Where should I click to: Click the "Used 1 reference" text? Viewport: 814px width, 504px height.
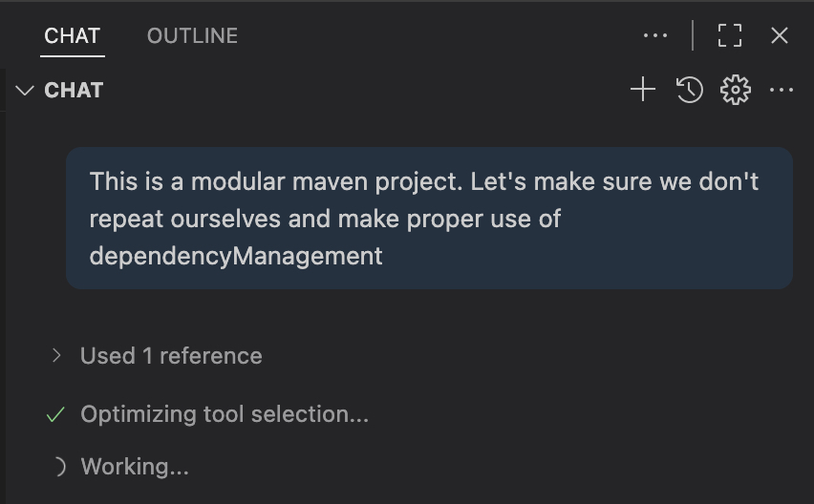point(171,356)
